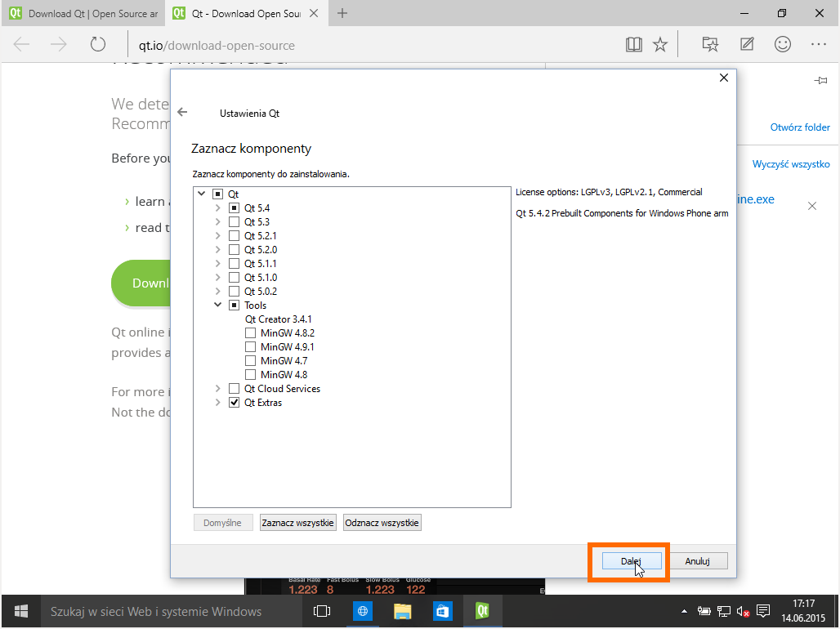Open Task View on taskbar
This screenshot has width=840, height=629.
(321, 611)
